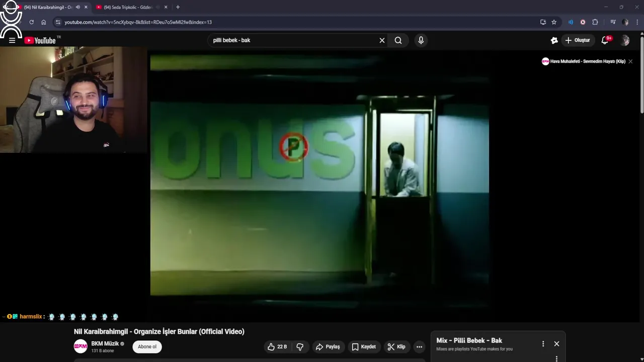Start voice search with the microphone icon

pos(421,40)
